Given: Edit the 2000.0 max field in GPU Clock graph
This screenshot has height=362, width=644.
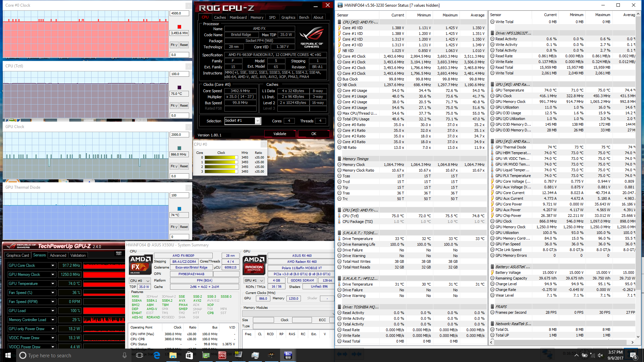Looking at the screenshot, I should click(179, 135).
